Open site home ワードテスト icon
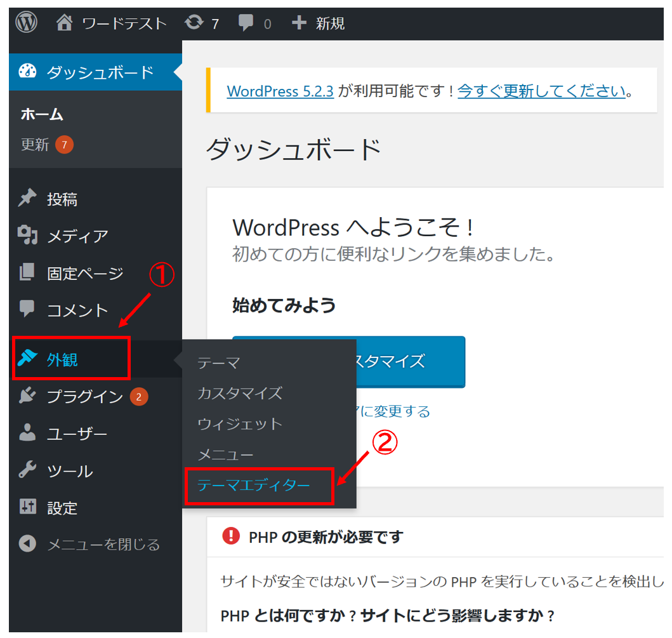Screen dimensions: 672x638 click(x=65, y=23)
